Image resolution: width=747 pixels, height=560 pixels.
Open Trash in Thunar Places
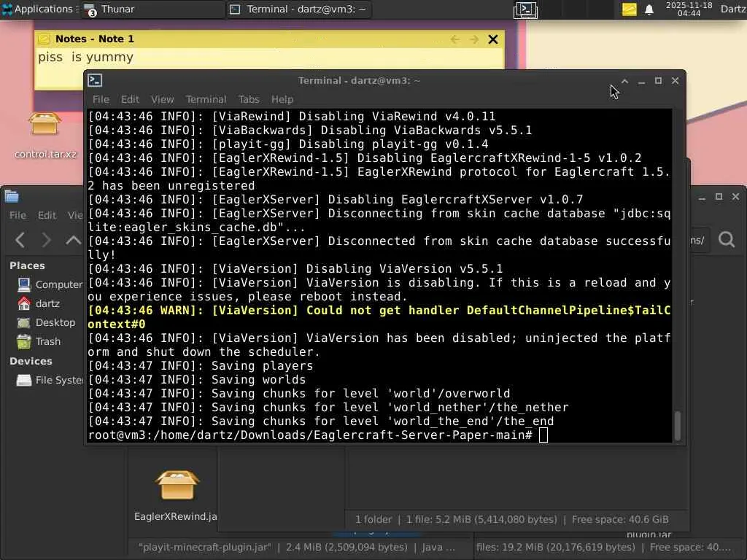tap(38, 341)
